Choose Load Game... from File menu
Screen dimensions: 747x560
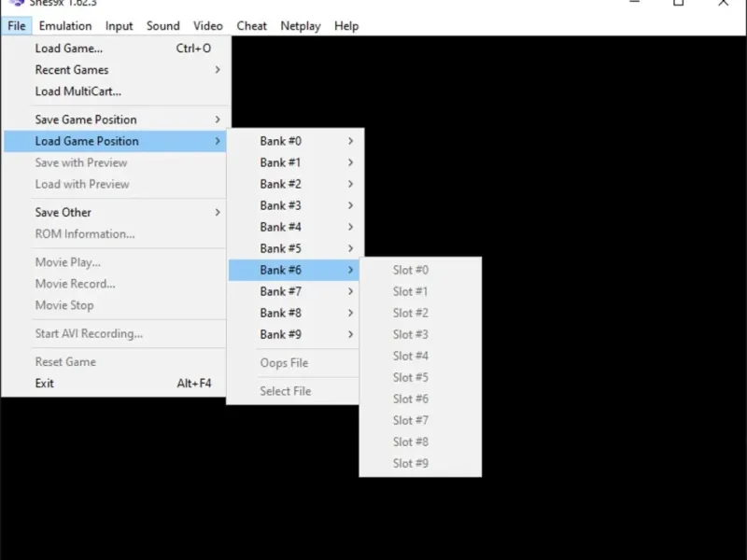pyautogui.click(x=115, y=49)
